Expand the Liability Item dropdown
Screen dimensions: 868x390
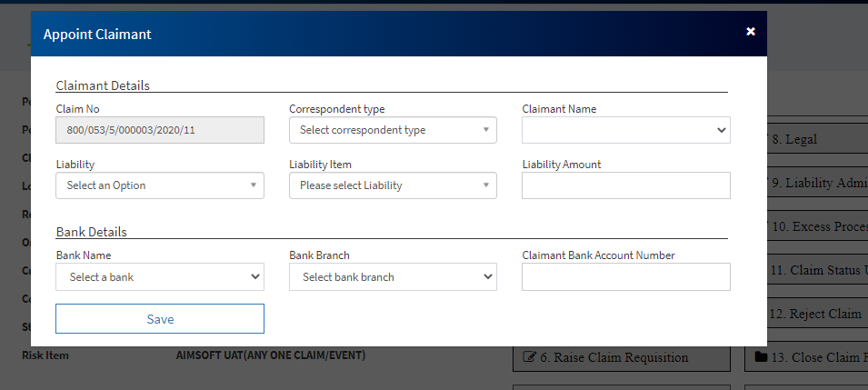[393, 185]
